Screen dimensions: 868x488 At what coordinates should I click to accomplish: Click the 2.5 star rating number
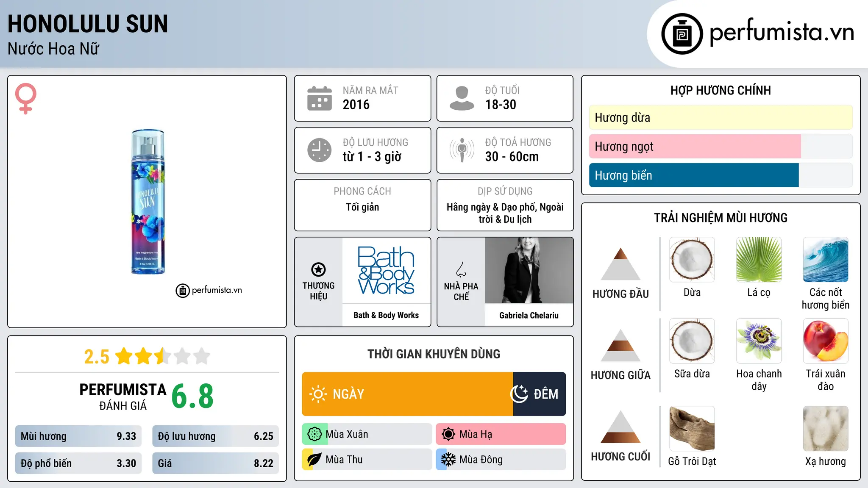point(97,357)
